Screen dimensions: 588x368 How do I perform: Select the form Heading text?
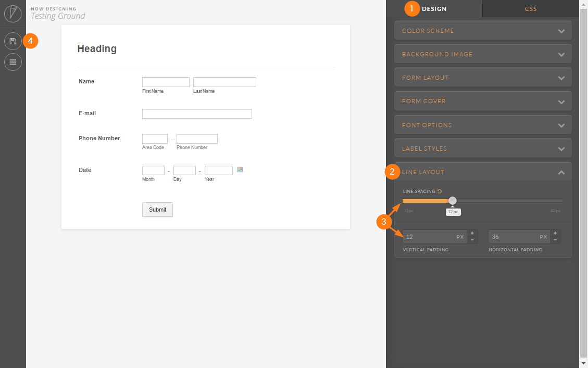point(97,49)
